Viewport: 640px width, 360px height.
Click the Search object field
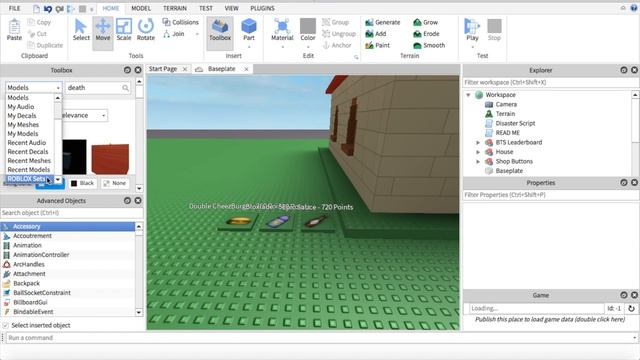72,213
